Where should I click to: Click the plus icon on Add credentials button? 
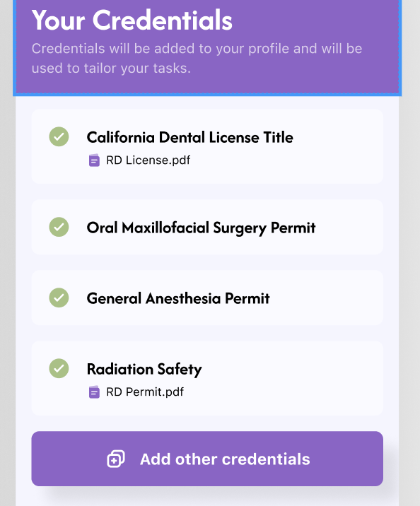coord(116,459)
